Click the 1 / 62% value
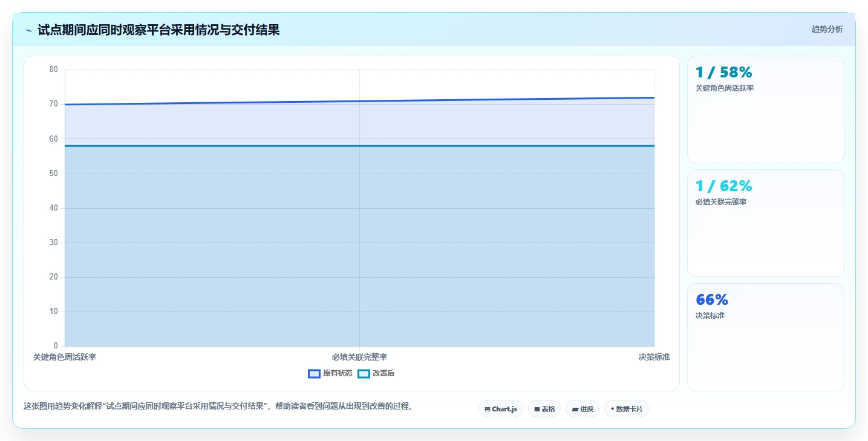Viewport: 868px width, 441px height. coord(723,186)
